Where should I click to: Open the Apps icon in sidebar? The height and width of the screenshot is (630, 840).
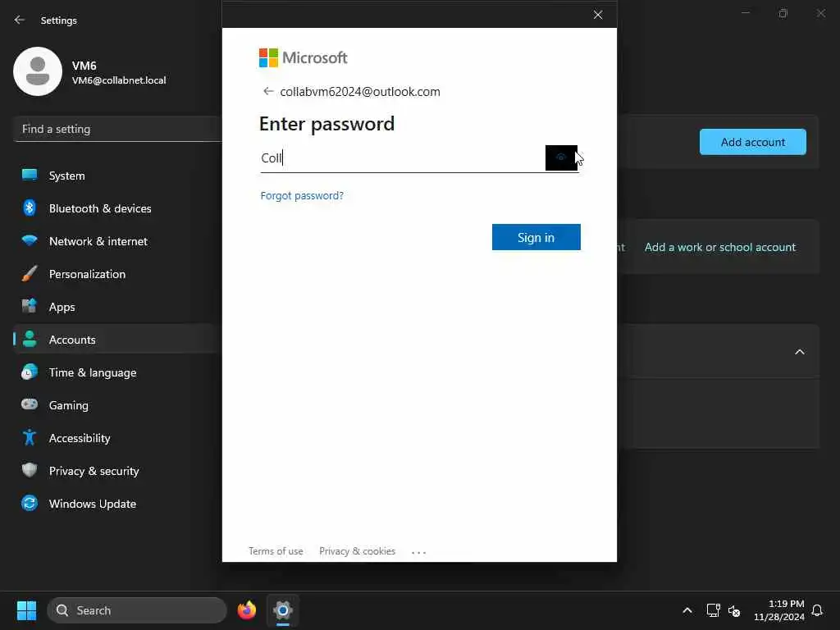pyautogui.click(x=30, y=306)
